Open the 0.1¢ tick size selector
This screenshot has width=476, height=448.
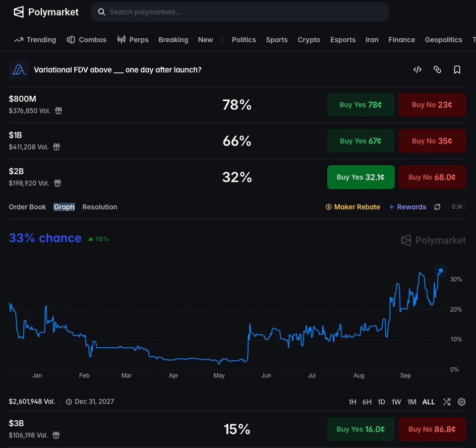click(x=457, y=207)
